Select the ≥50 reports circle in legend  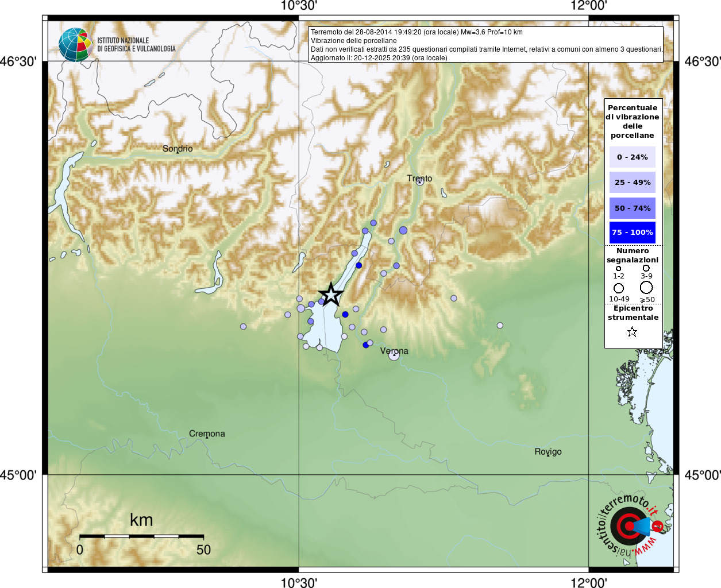(646, 287)
